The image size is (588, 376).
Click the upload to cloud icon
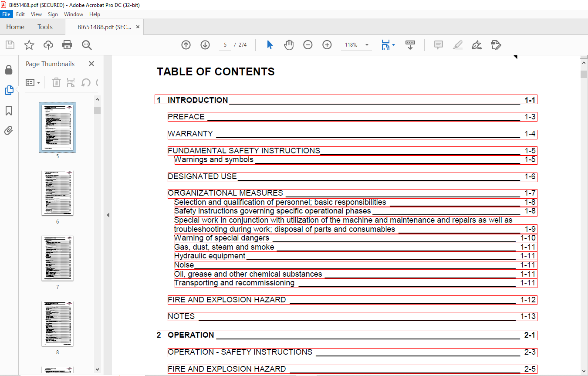(48, 45)
